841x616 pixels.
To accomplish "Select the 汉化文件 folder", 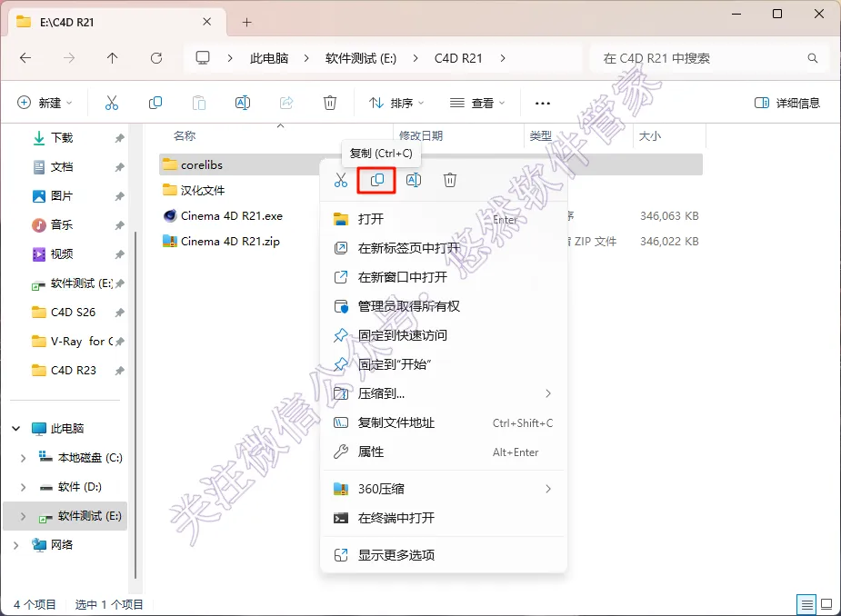I will tap(202, 190).
